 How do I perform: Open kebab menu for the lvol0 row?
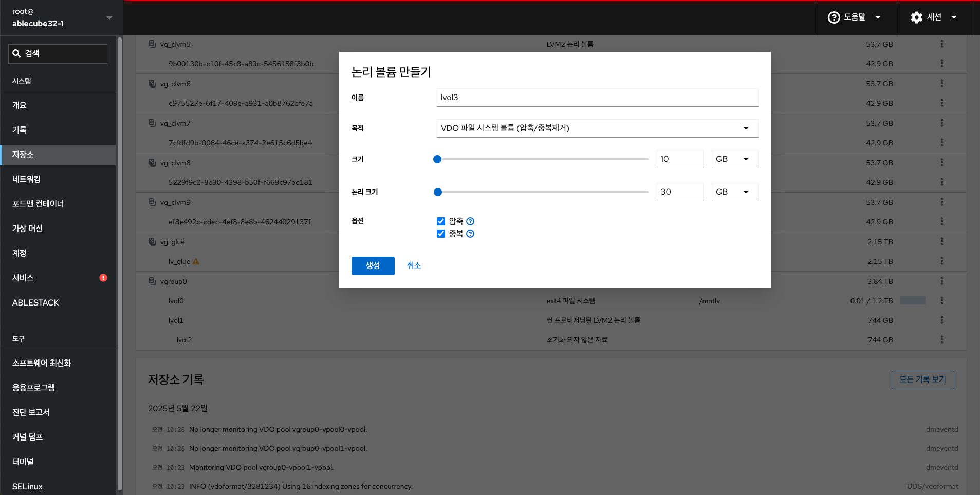941,301
